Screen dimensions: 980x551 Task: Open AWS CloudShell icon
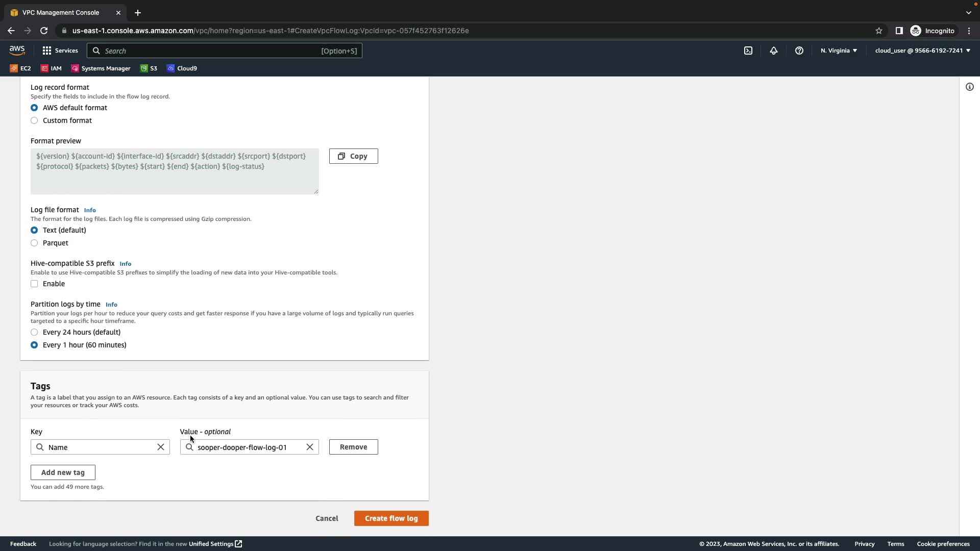pos(748,51)
